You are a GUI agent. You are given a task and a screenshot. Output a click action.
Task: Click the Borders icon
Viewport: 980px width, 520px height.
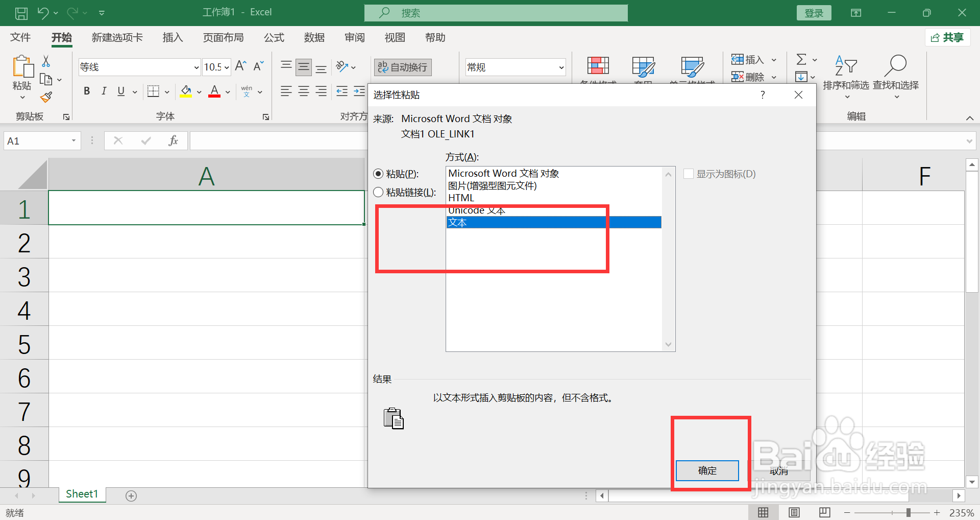[153, 91]
